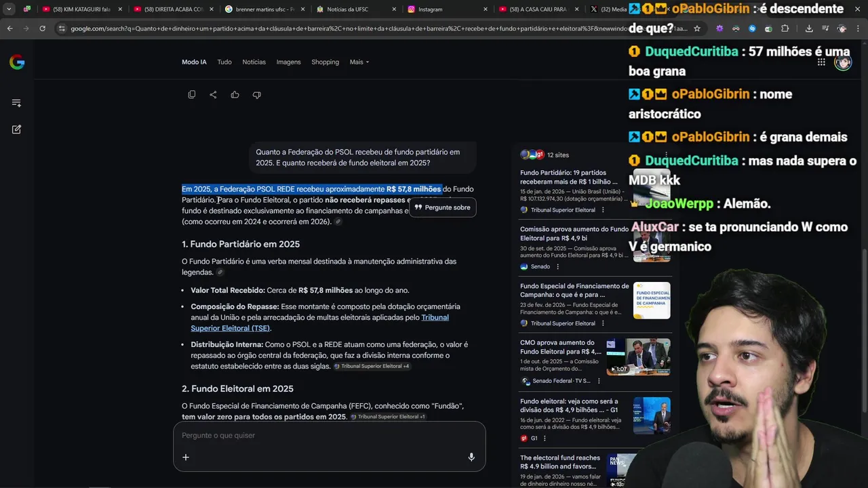The height and width of the screenshot is (488, 868).
Task: Click the browser address bar URL
Action: 380,28
